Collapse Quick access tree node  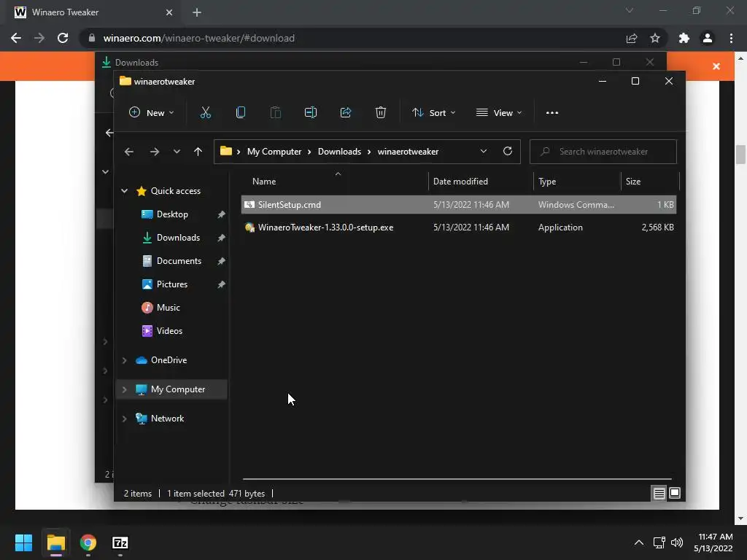[124, 191]
